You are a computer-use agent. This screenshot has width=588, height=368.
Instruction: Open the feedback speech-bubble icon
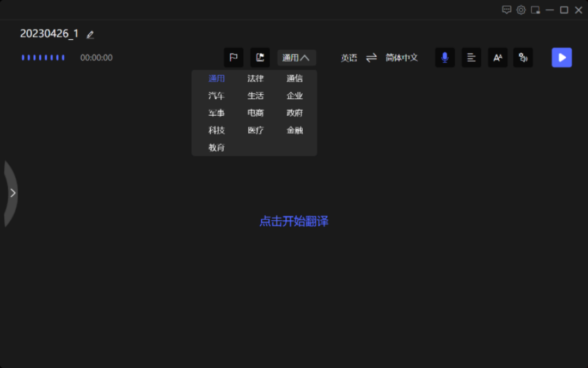click(507, 10)
